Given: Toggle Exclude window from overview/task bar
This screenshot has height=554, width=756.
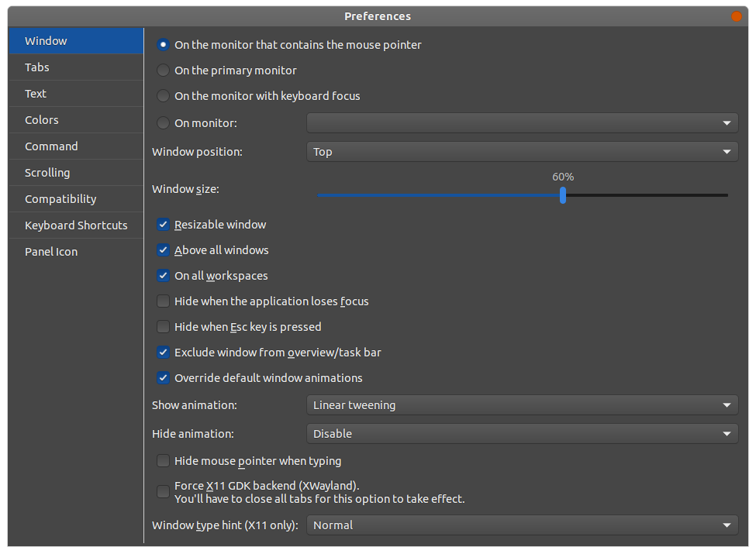Looking at the screenshot, I should (163, 352).
